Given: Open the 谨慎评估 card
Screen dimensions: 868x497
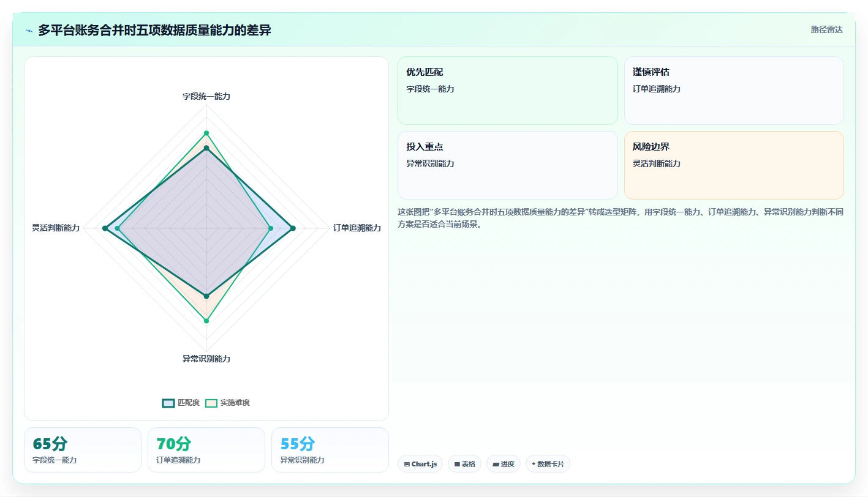Looking at the screenshot, I should [734, 91].
